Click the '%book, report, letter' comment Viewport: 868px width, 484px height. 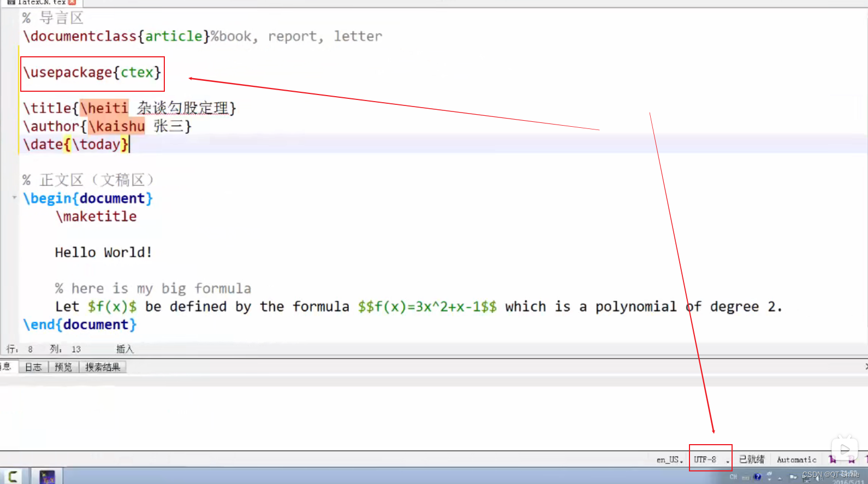pos(296,36)
